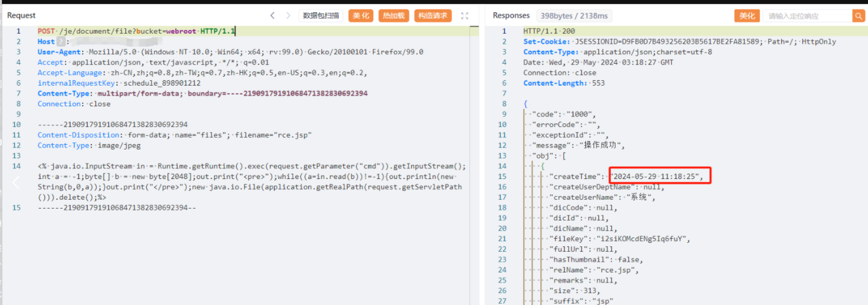Image resolution: width=868 pixels, height=305 pixels.
Task: Click the "fullUrl": null line
Action: (x=584, y=249)
